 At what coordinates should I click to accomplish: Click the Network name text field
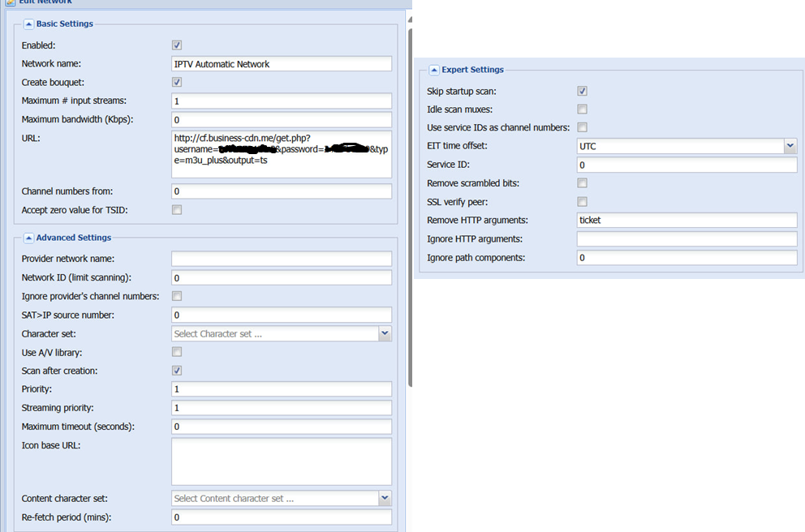tap(281, 64)
